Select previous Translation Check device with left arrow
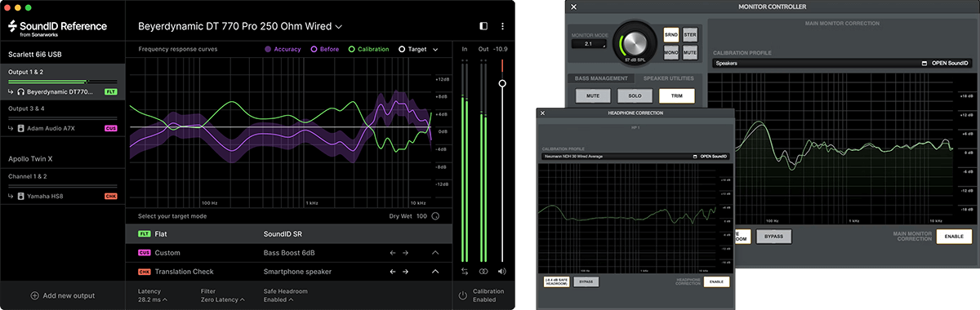This screenshot has width=980, height=310. 393,272
